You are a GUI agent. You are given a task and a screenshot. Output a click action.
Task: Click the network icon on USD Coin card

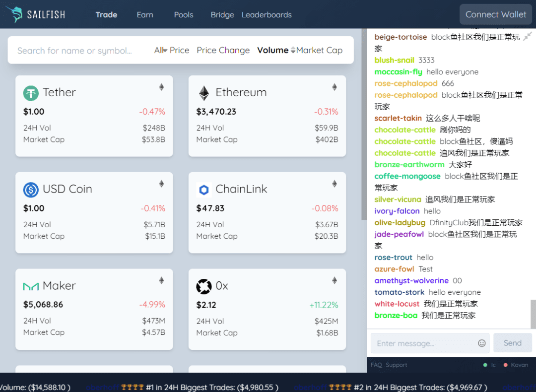pos(161,184)
